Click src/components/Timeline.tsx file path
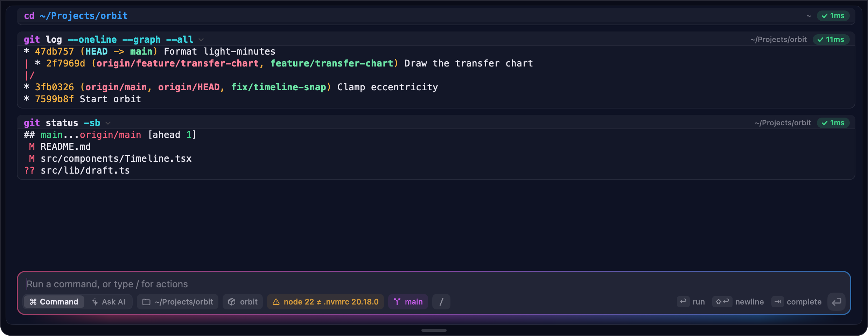The height and width of the screenshot is (336, 868). tap(116, 159)
